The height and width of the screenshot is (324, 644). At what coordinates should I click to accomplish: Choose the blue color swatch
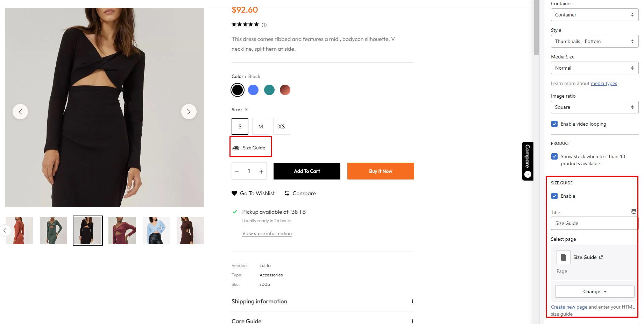(x=253, y=90)
